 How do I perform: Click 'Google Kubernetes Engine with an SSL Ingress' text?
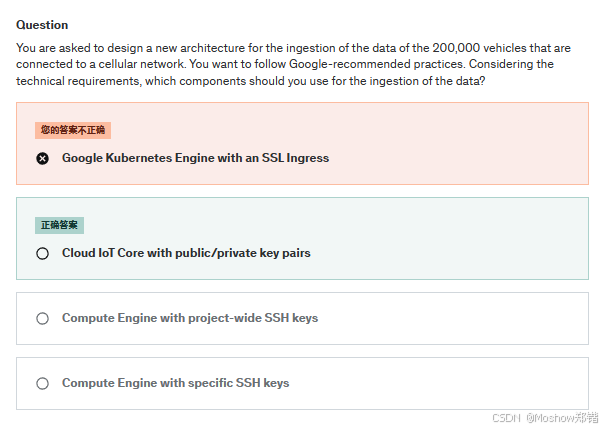click(x=196, y=158)
